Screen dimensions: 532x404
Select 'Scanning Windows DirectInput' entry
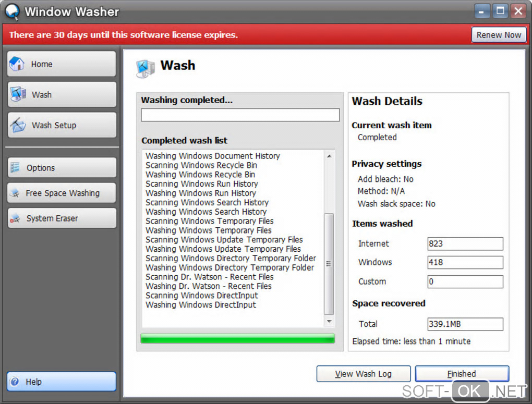click(x=202, y=296)
